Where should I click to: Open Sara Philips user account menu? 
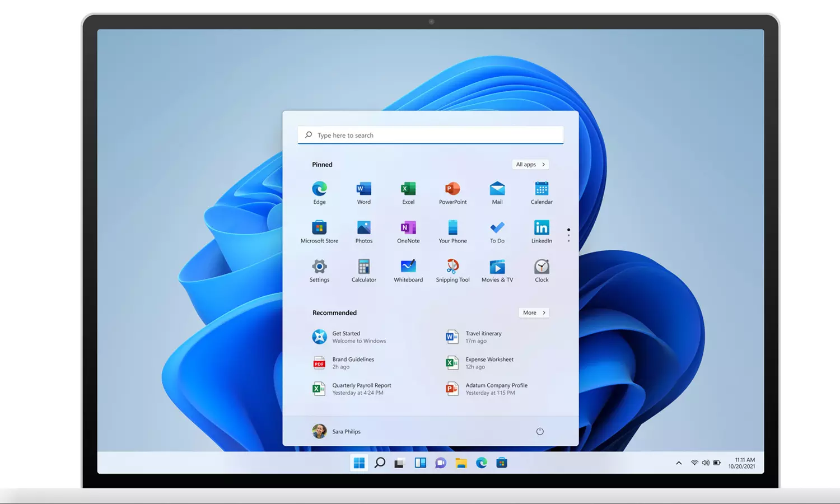pos(337,431)
